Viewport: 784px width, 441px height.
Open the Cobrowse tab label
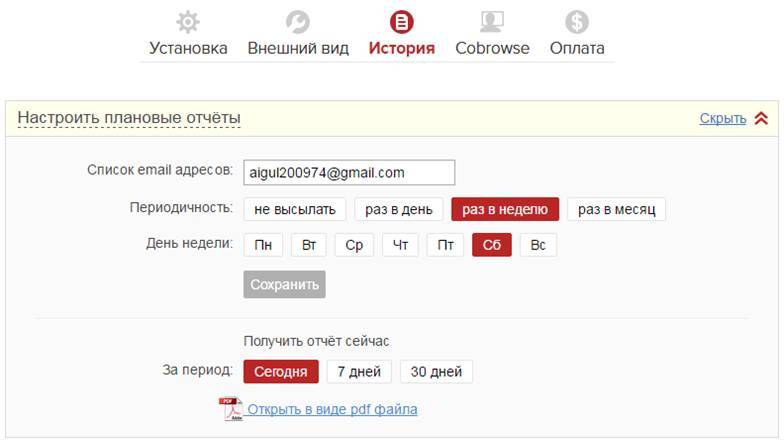pyautogui.click(x=492, y=48)
